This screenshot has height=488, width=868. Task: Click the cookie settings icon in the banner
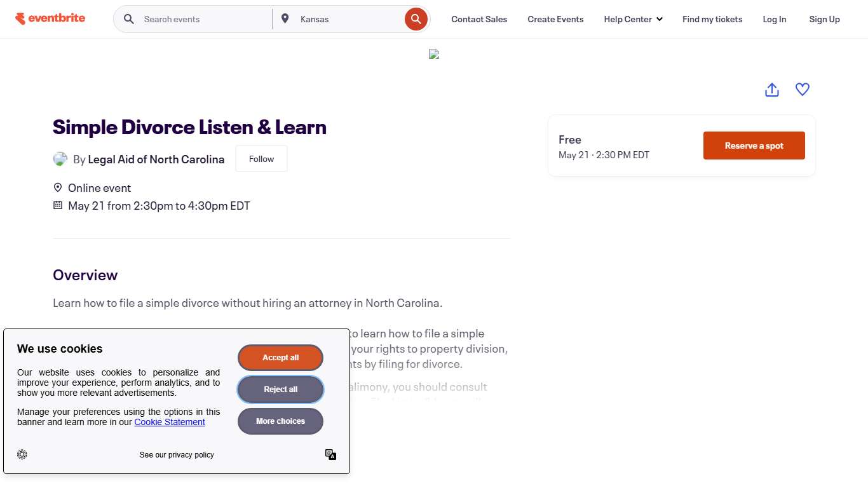22,454
